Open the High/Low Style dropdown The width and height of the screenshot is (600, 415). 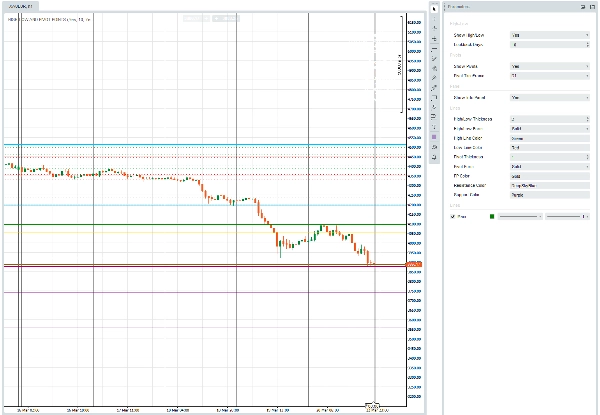549,129
